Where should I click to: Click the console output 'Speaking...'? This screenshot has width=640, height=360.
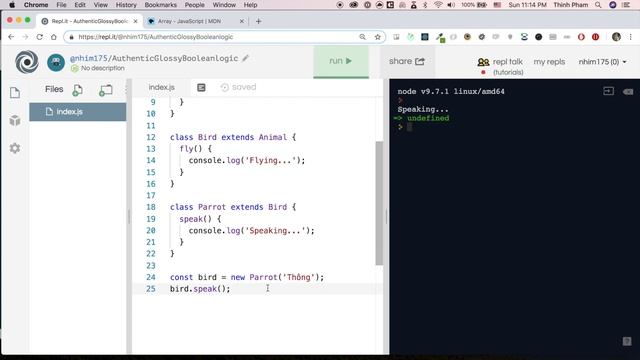click(423, 109)
